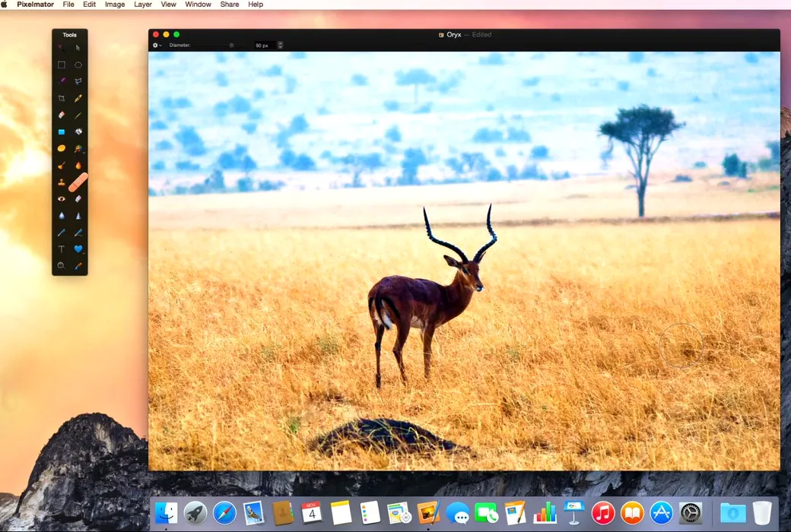Image resolution: width=791 pixels, height=532 pixels.
Task: Pick the Burn flame tool
Action: (78, 165)
